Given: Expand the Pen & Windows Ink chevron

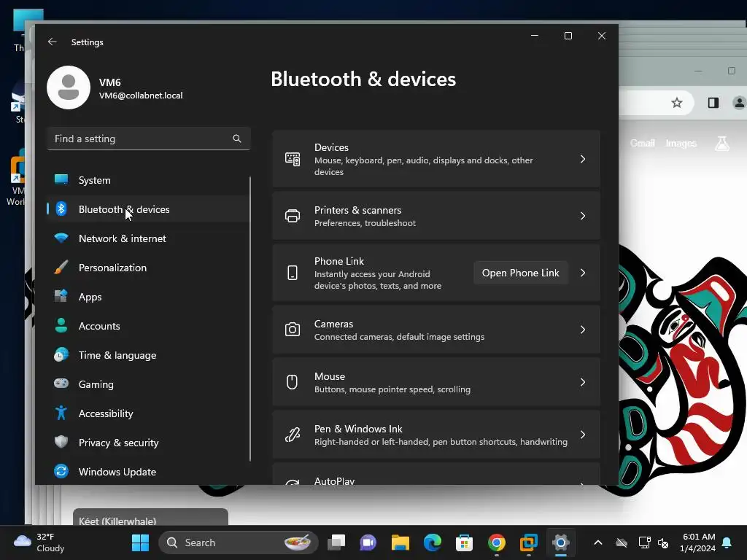Looking at the screenshot, I should [583, 435].
